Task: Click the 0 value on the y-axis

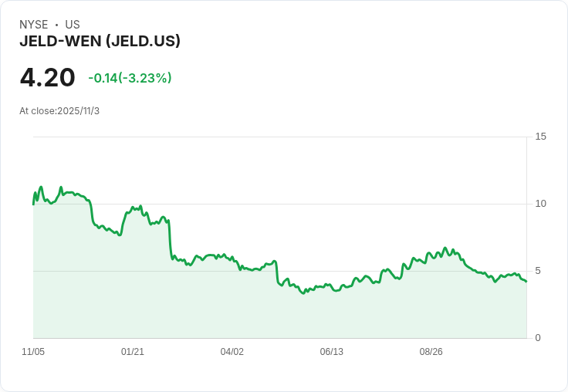Action: [538, 338]
